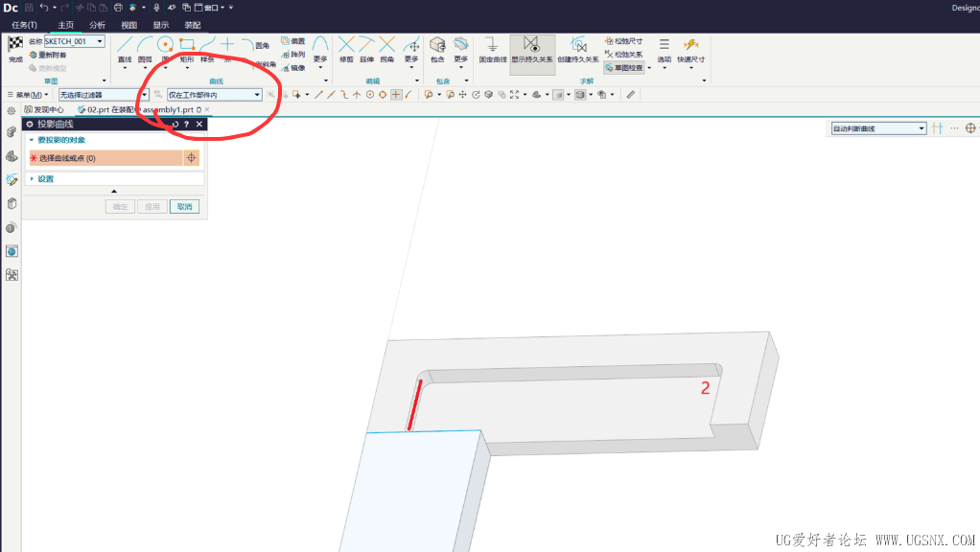Open the sketch name SKETCH_001 dropdown
The width and height of the screenshot is (980, 552).
tap(100, 41)
